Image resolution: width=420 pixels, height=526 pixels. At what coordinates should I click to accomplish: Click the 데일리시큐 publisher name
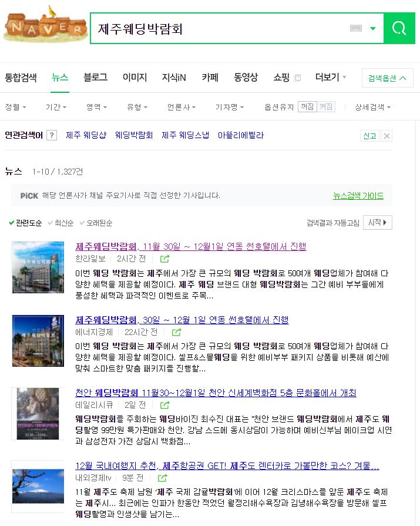(x=94, y=405)
